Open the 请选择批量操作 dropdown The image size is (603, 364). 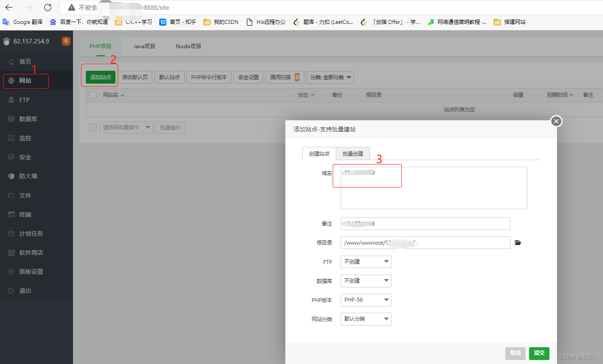(x=127, y=127)
